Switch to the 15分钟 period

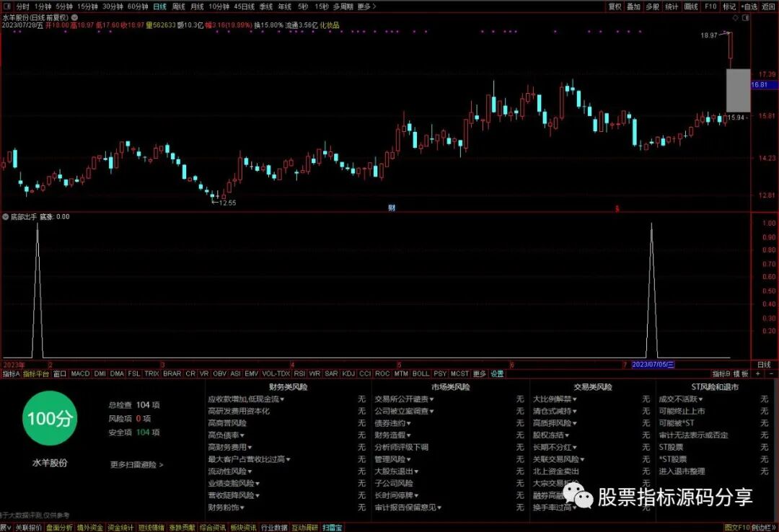[x=87, y=6]
